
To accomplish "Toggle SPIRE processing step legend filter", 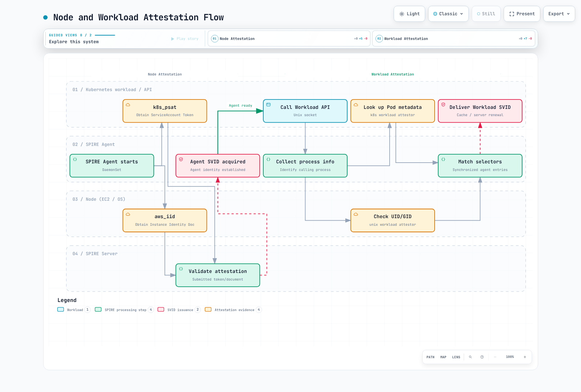I will [x=124, y=310].
